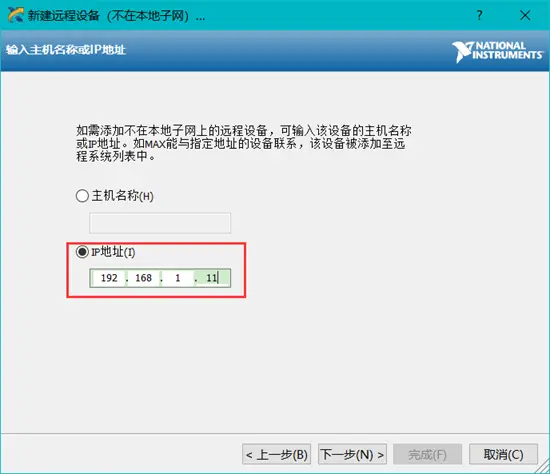Screen dimensions: 550x474
Task: Click the 主机名称(H) label text
Action: [122, 196]
